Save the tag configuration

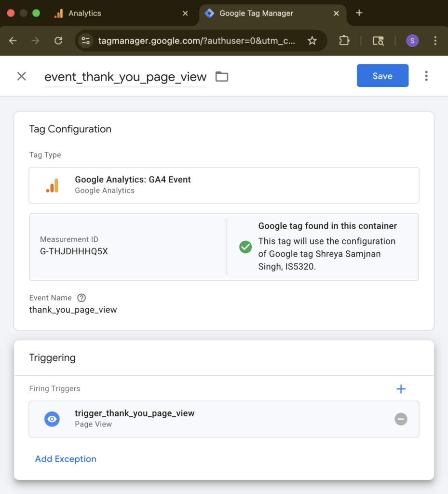[382, 76]
